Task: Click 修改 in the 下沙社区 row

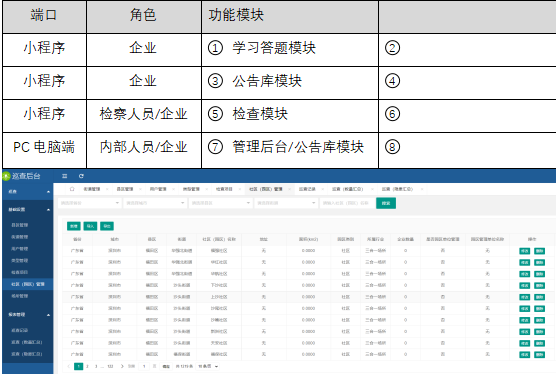Action: (524, 285)
